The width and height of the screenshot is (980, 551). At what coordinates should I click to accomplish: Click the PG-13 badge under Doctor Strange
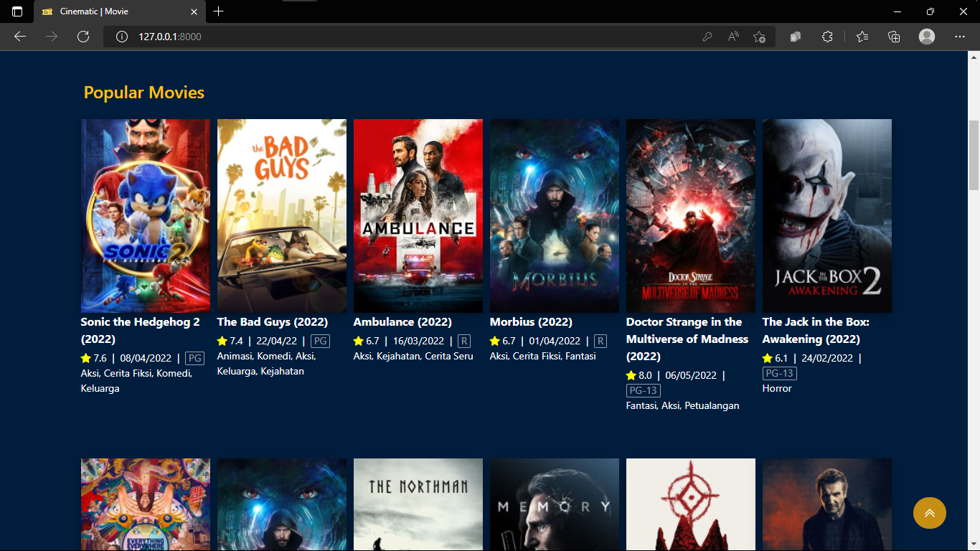pyautogui.click(x=644, y=391)
